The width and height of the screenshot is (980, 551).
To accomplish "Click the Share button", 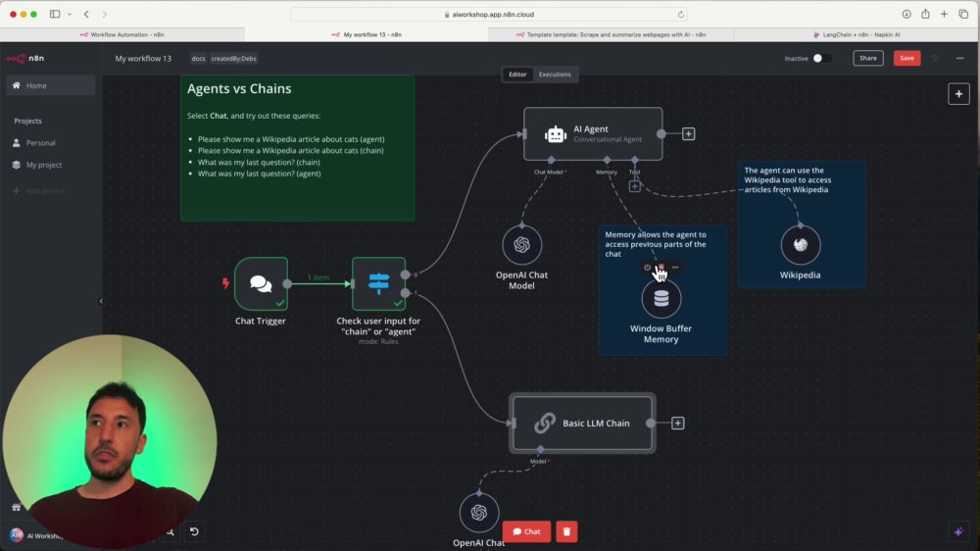I will (x=868, y=58).
